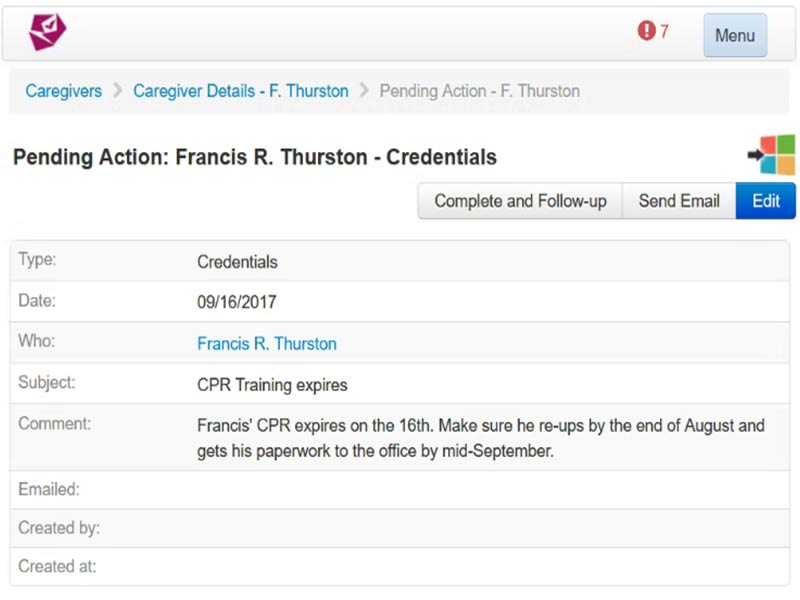Go to the Caregivers breadcrumb
Screen dimensions: 800x600
(x=64, y=91)
